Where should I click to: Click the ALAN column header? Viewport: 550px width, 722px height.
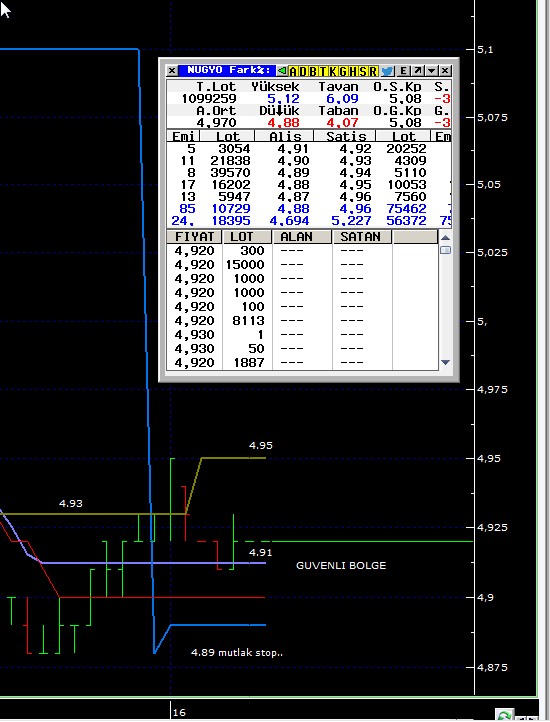302,237
